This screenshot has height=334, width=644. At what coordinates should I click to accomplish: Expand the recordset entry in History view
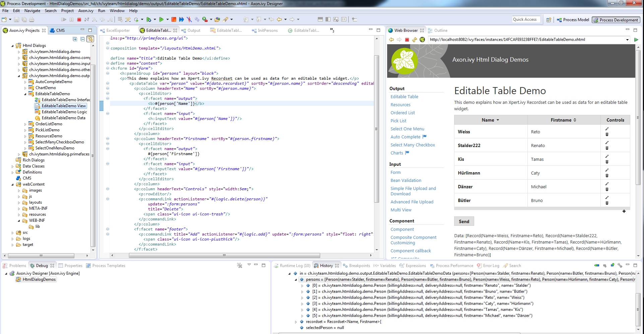point(296,322)
